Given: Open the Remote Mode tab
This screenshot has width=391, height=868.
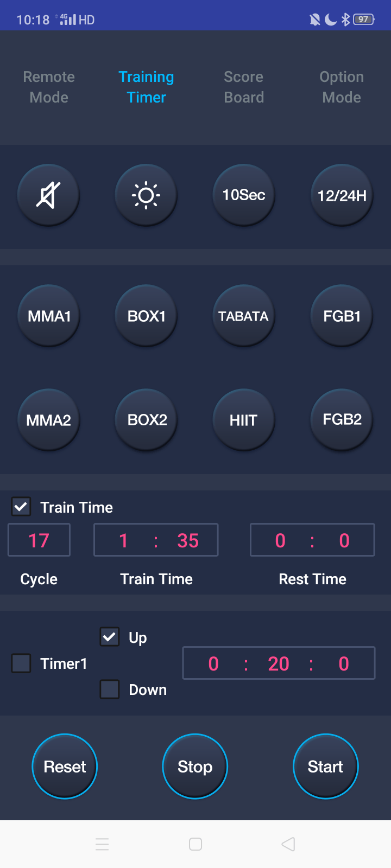Looking at the screenshot, I should pos(49,87).
